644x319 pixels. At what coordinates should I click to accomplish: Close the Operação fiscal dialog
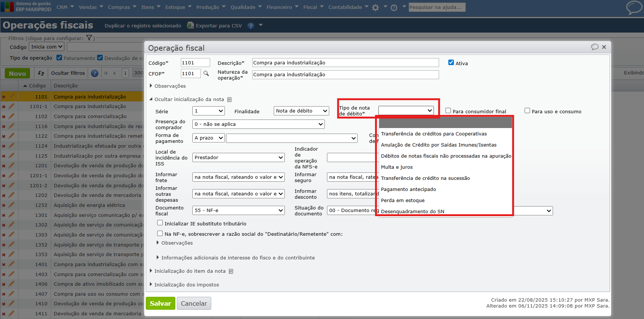point(604,47)
